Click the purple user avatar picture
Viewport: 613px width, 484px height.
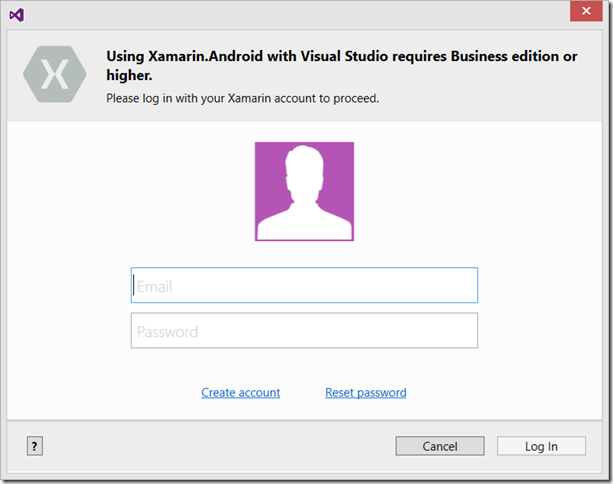pyautogui.click(x=304, y=191)
